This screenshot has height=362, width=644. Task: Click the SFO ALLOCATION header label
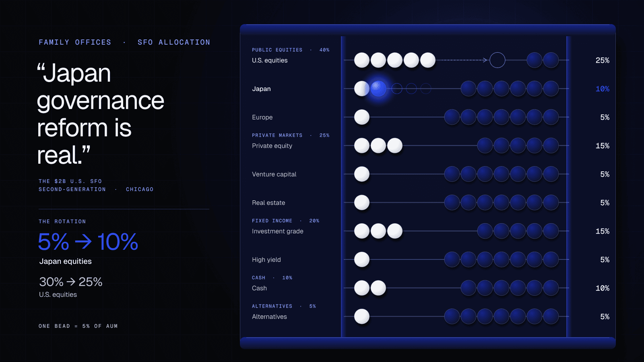(174, 42)
